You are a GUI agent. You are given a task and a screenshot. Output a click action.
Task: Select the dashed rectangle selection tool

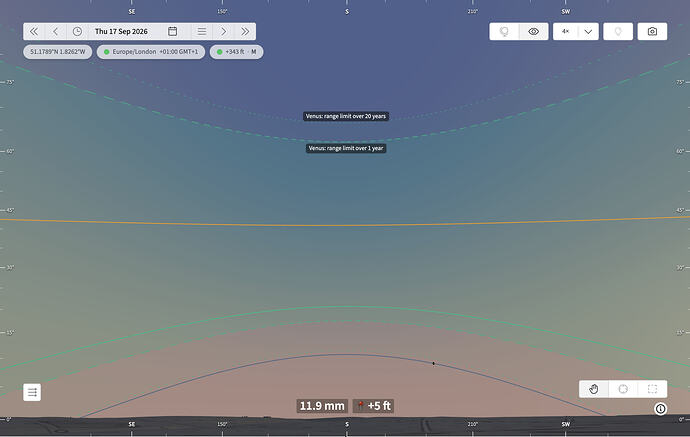tap(653, 389)
